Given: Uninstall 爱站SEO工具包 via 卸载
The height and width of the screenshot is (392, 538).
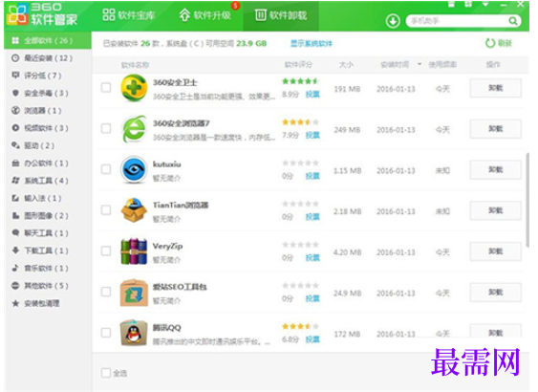Looking at the screenshot, I should click(x=495, y=293).
